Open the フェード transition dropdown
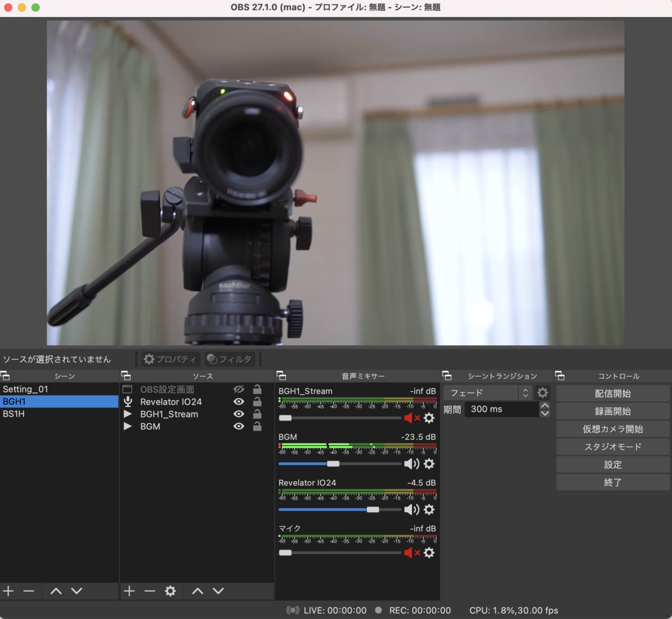 (487, 393)
